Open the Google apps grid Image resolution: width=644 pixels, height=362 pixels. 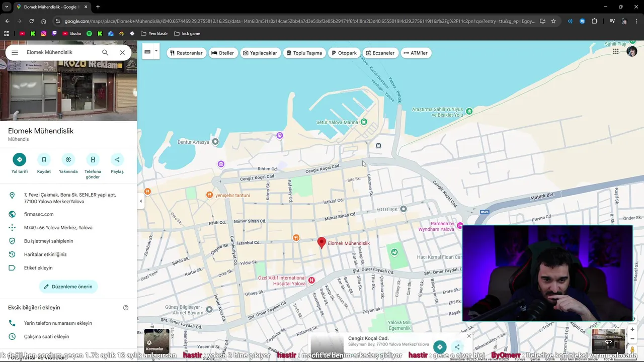(616, 51)
